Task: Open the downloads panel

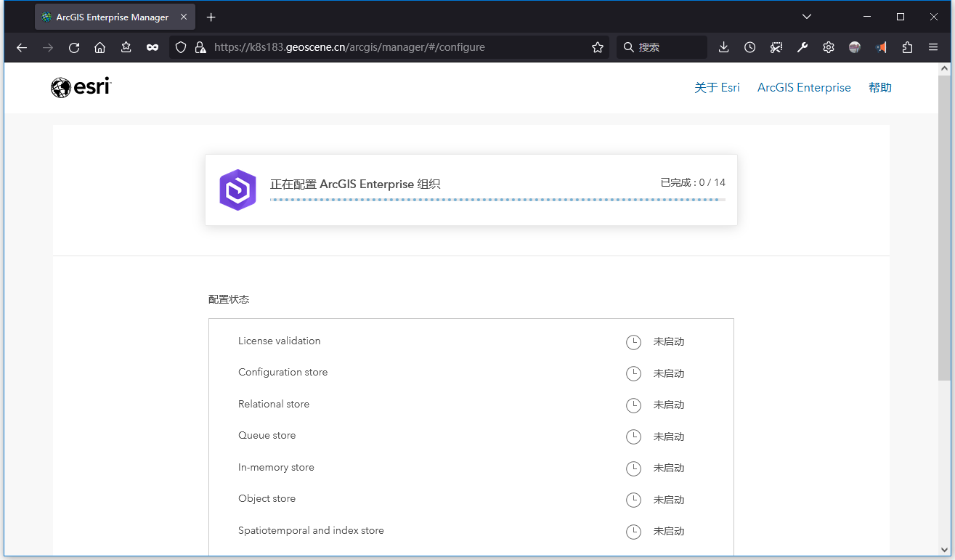Action: tap(723, 47)
